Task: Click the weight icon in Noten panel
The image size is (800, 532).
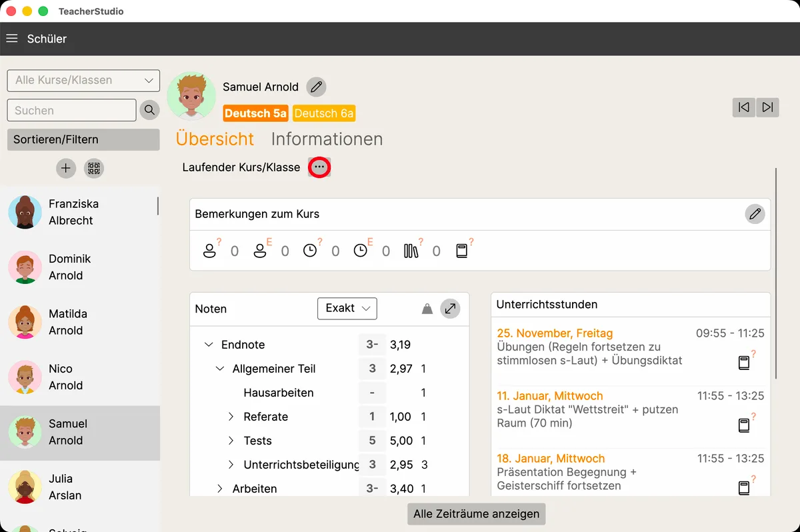Action: [x=427, y=309]
